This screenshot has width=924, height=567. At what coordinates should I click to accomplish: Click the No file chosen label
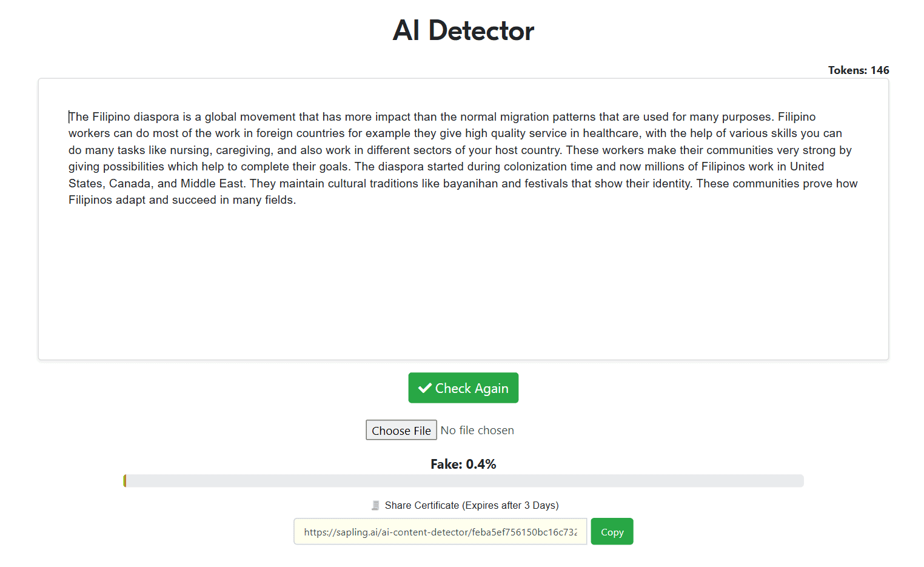point(477,431)
